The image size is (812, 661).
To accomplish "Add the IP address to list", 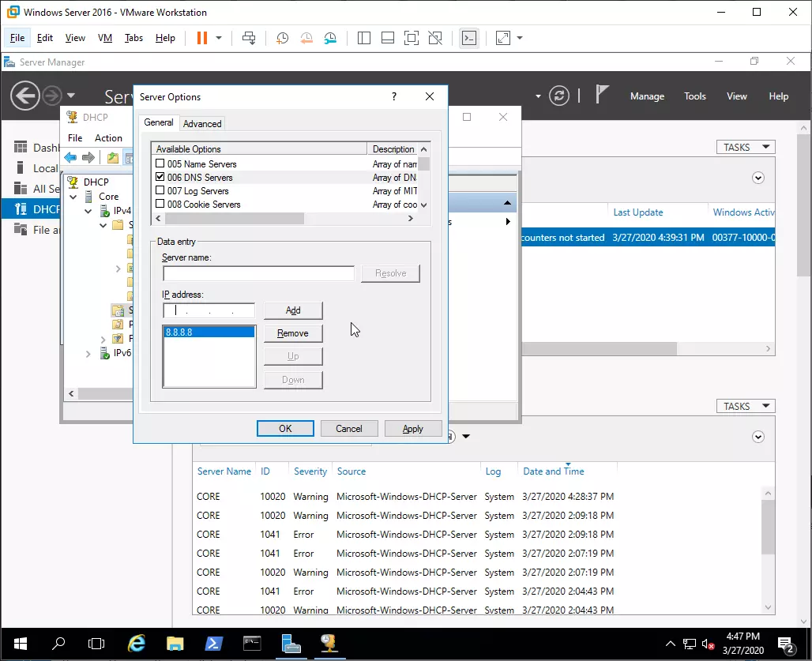I will tap(293, 310).
